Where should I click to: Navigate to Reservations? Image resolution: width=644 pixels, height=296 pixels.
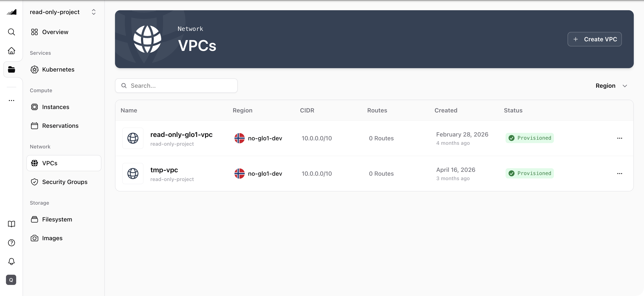pos(64,125)
